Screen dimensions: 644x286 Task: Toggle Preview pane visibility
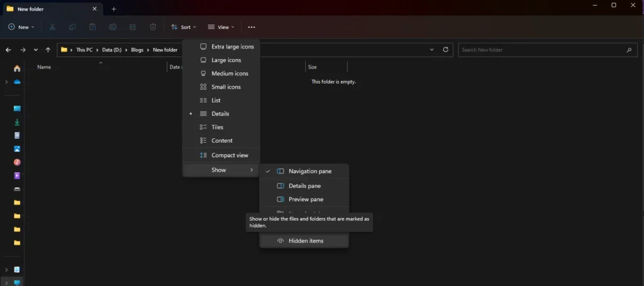pyautogui.click(x=304, y=199)
